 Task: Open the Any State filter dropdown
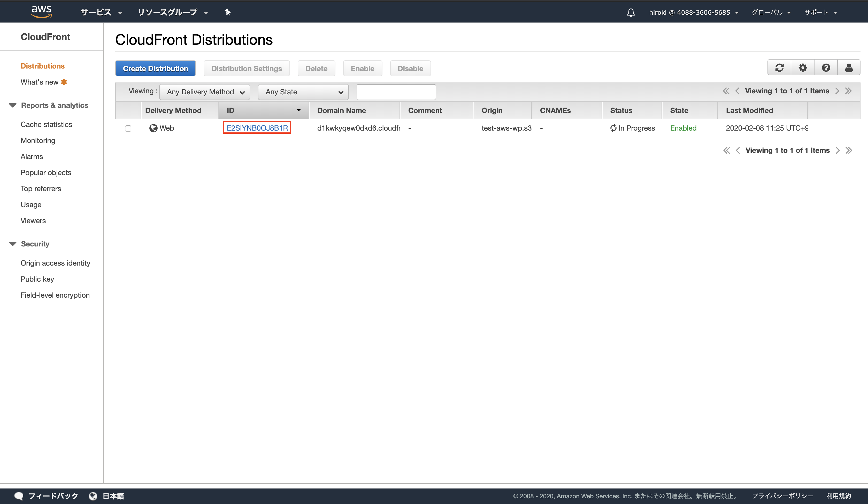pos(303,92)
